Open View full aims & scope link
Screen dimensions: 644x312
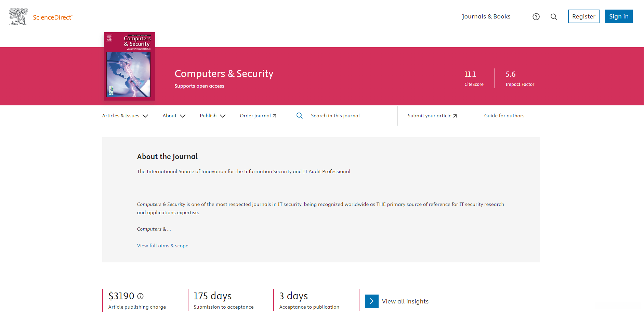click(162, 246)
